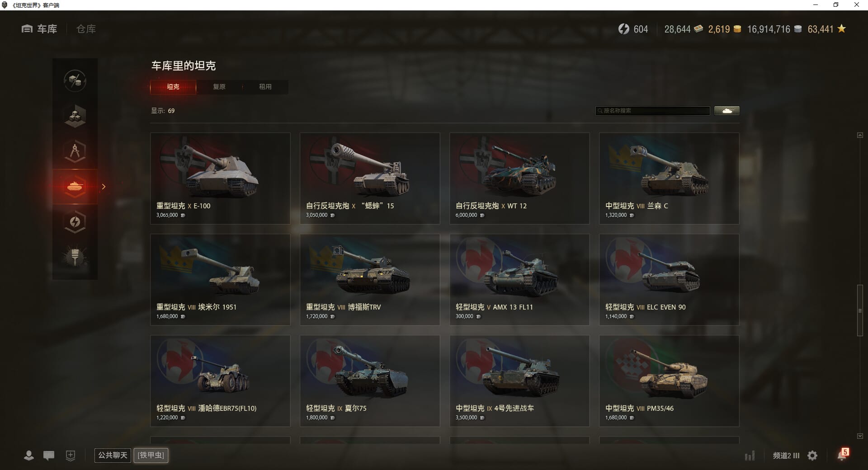Open the chat bubble icon
The width and height of the screenshot is (868, 470).
coord(49,456)
